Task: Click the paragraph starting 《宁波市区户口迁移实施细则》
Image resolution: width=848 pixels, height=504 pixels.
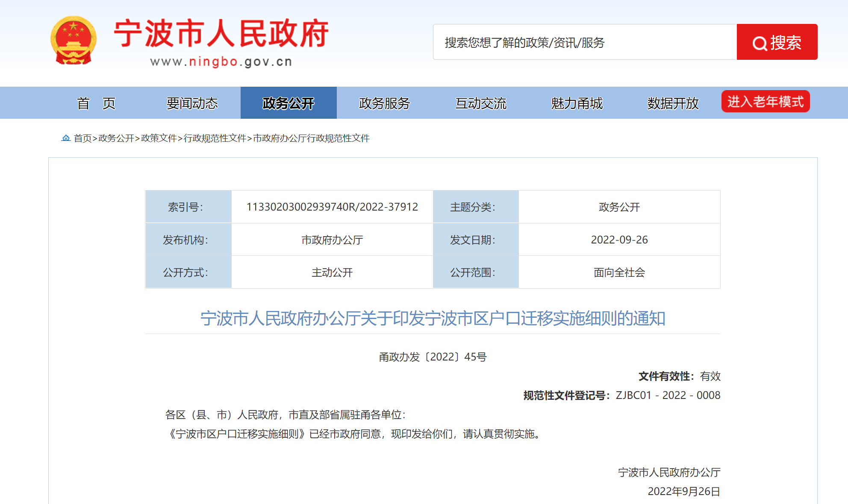Action: coord(354,434)
